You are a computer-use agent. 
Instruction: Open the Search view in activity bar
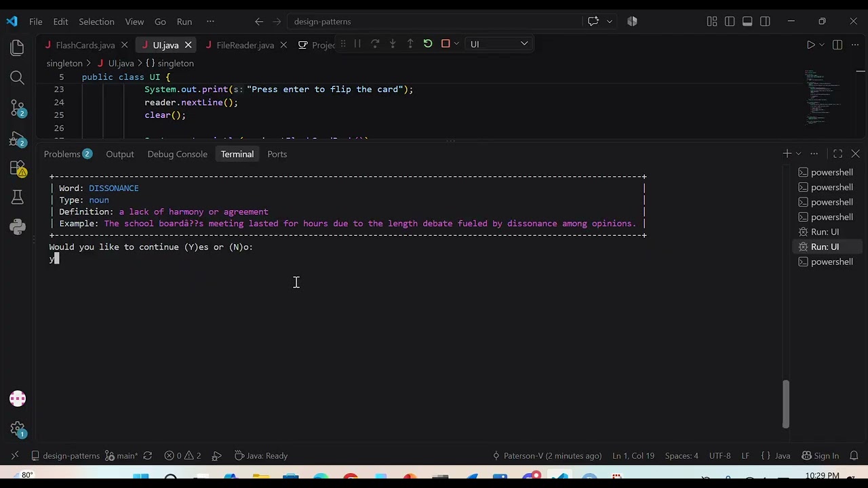[x=18, y=78]
